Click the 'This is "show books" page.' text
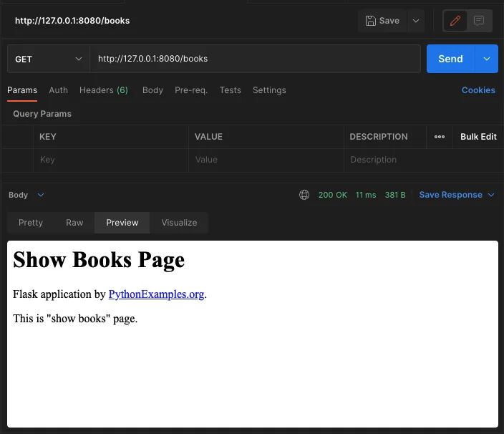 coord(75,319)
